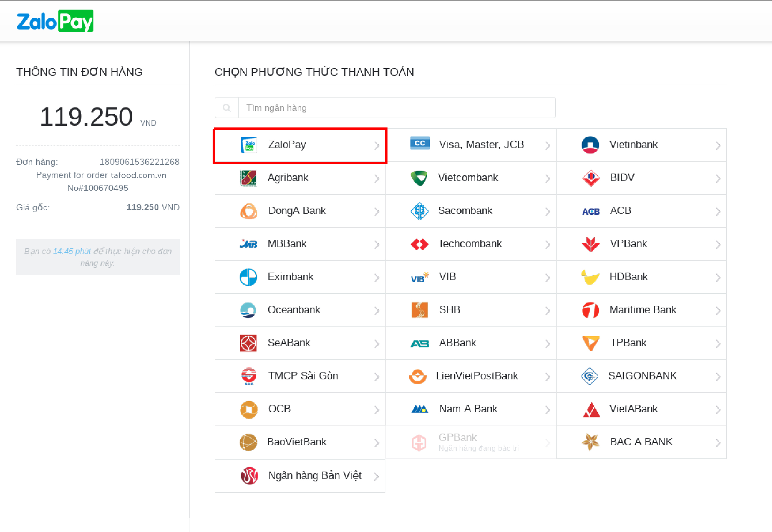
Task: Click the BIDV logo icon
Action: coord(591,178)
